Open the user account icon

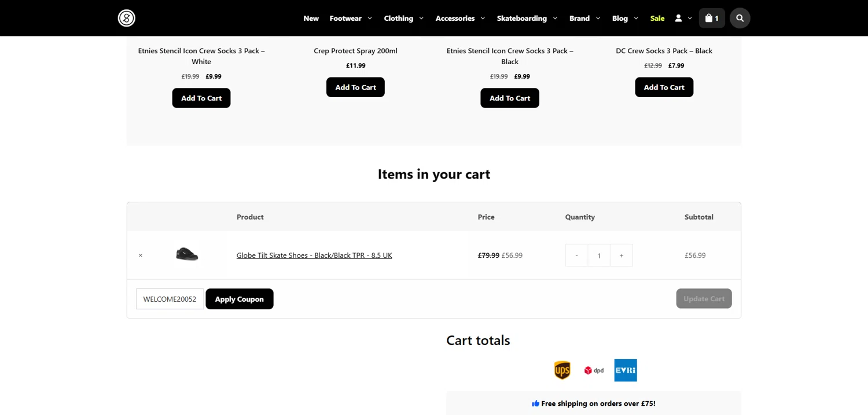pyautogui.click(x=678, y=18)
